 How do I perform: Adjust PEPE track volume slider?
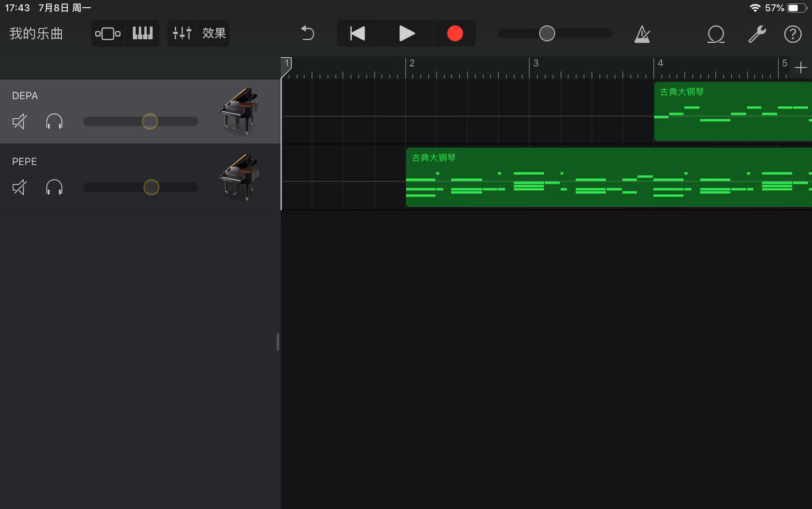click(141, 187)
